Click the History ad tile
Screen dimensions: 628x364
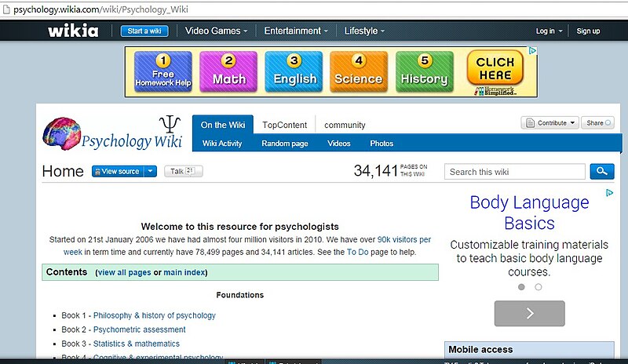pos(425,71)
